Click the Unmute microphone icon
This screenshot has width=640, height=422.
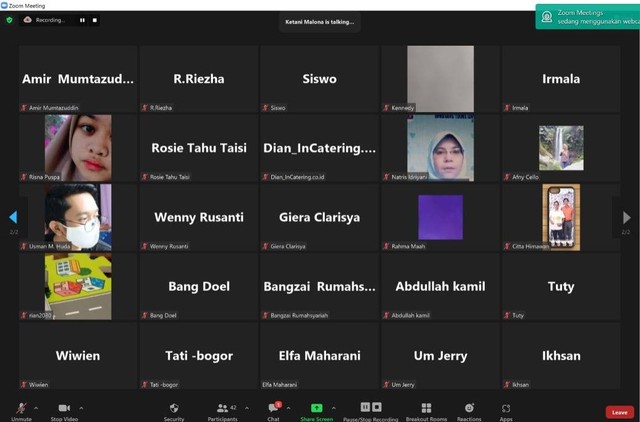[x=21, y=408]
